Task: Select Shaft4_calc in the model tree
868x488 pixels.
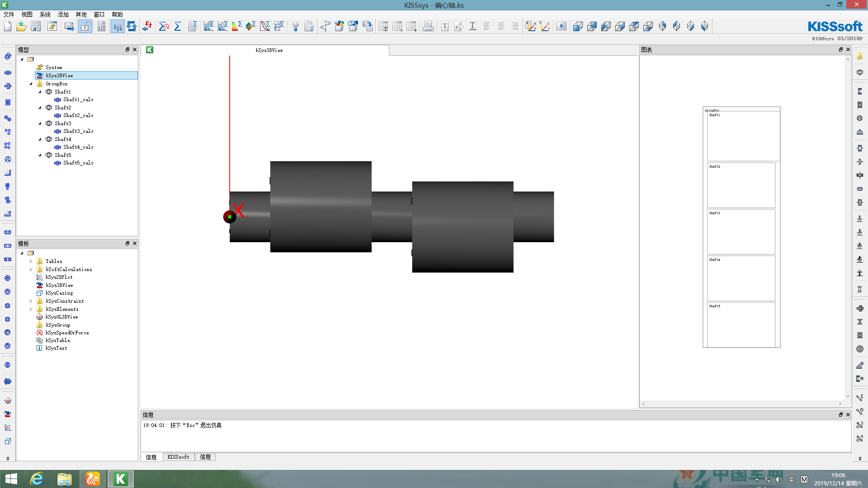Action: (x=78, y=147)
